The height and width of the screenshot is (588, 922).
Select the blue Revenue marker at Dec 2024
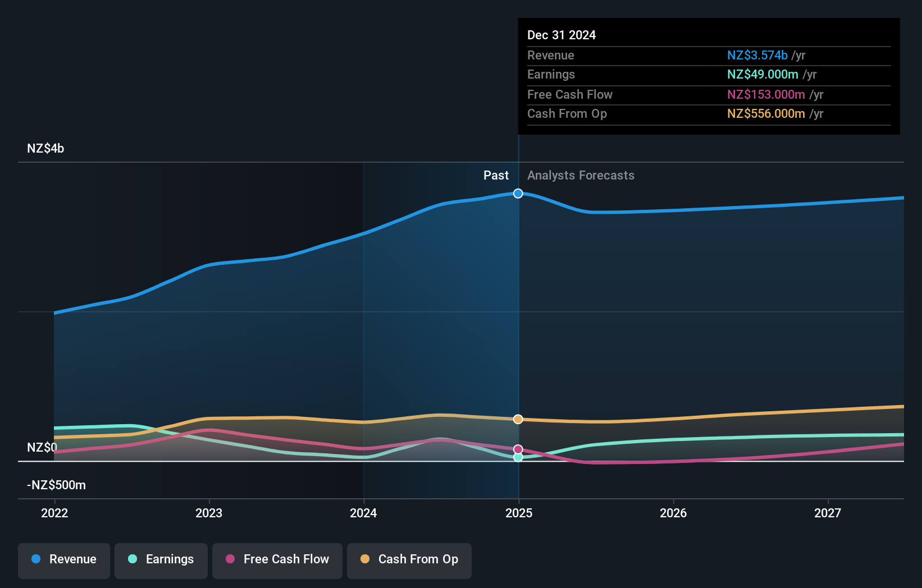tap(518, 194)
